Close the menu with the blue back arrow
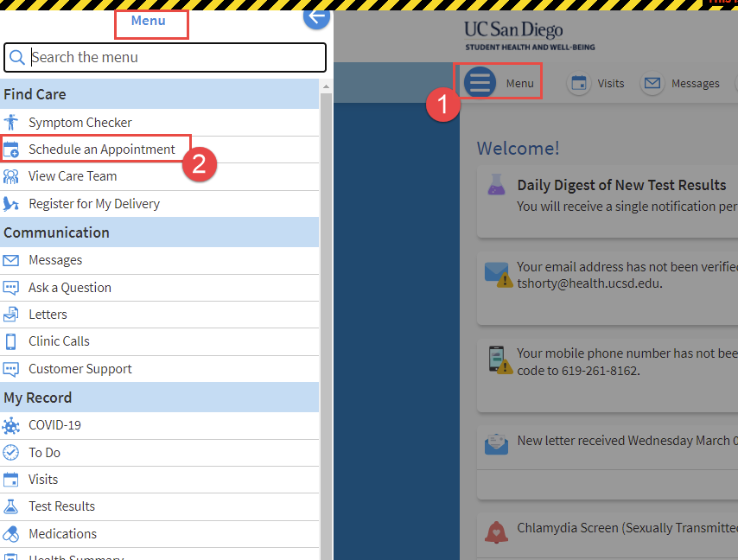The image size is (738, 560). pyautogui.click(x=316, y=18)
